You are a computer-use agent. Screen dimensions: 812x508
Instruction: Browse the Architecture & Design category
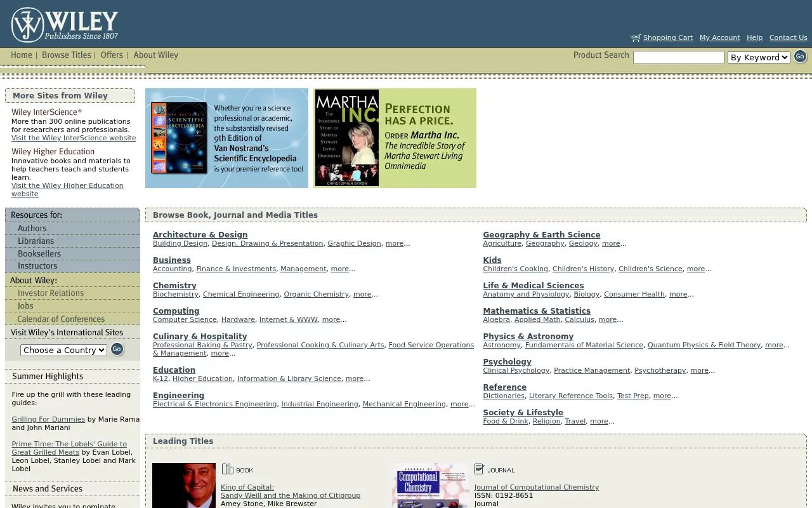[200, 235]
